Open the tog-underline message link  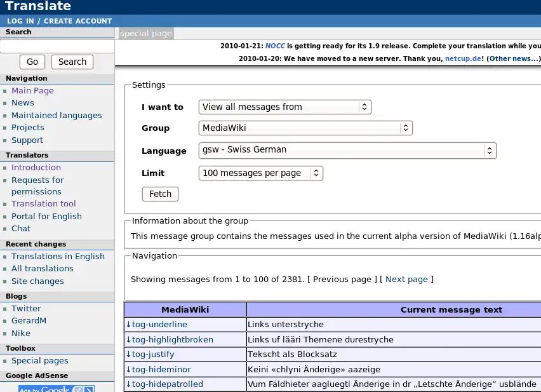(156, 325)
